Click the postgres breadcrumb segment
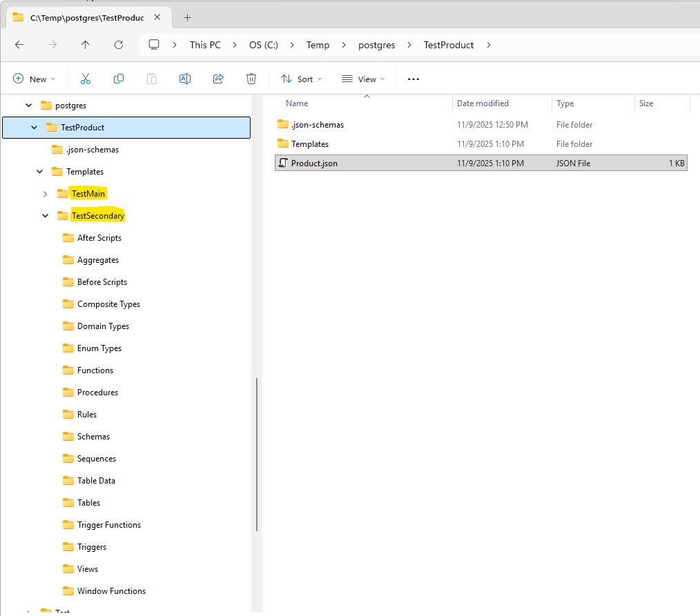Image resolution: width=700 pixels, height=616 pixels. [x=376, y=45]
